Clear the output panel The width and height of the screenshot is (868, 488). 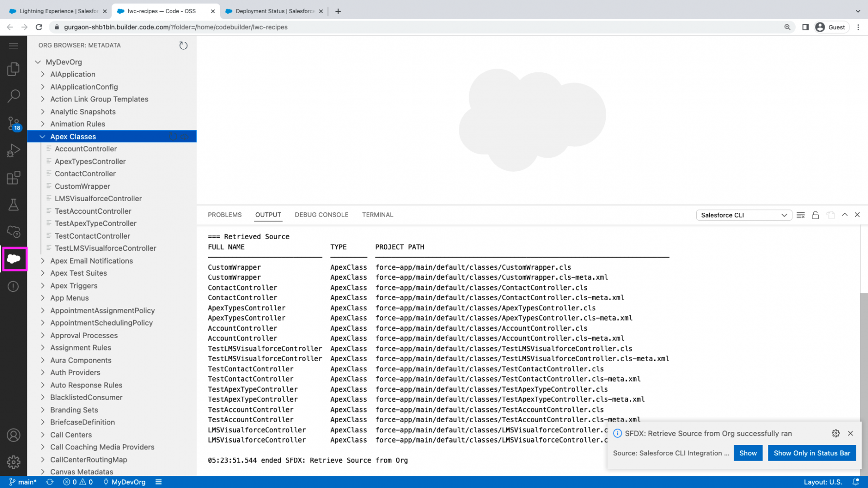(x=801, y=215)
